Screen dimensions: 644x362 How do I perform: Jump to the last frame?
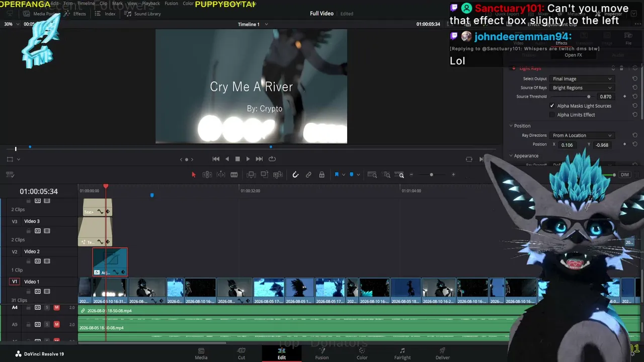tap(259, 159)
